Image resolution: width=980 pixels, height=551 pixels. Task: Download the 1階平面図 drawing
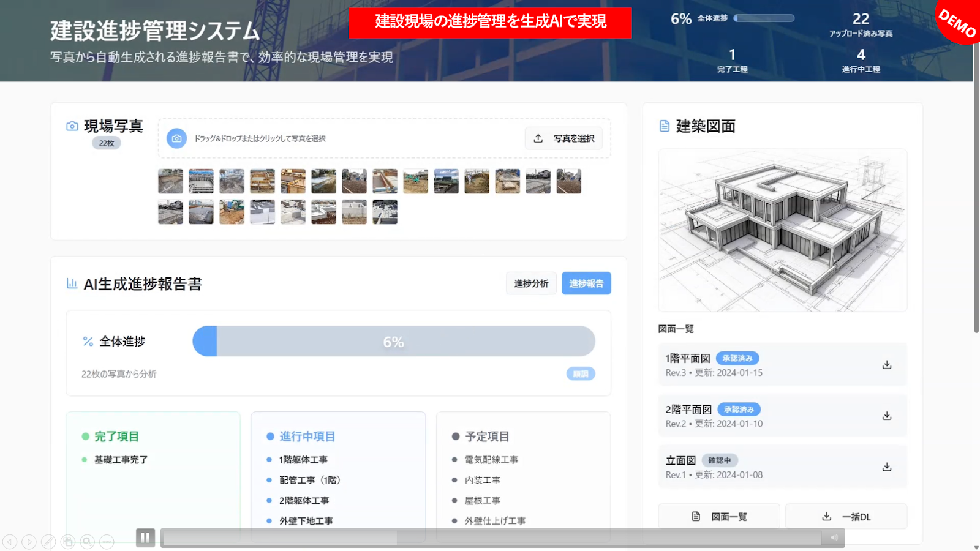pos(886,365)
